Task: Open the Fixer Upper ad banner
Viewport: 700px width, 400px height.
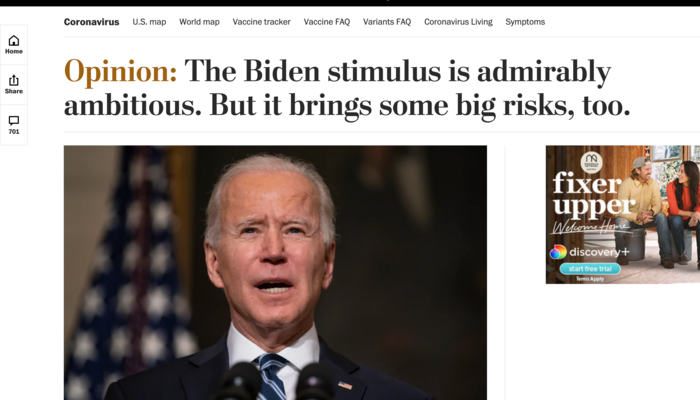Action: pos(623,214)
